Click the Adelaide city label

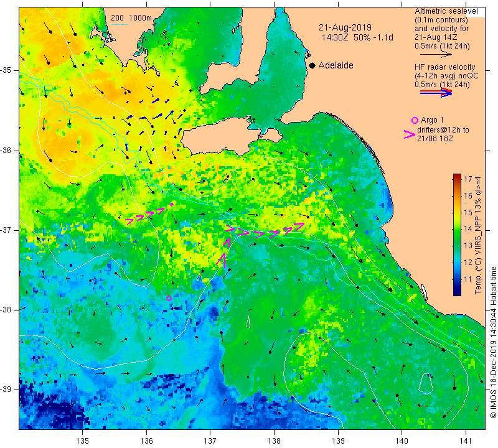[x=336, y=65]
